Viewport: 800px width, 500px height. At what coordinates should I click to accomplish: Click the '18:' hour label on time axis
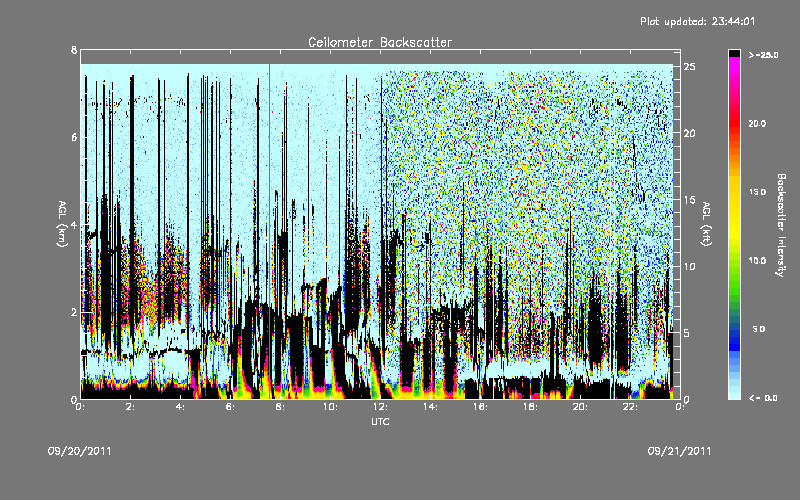tap(530, 407)
